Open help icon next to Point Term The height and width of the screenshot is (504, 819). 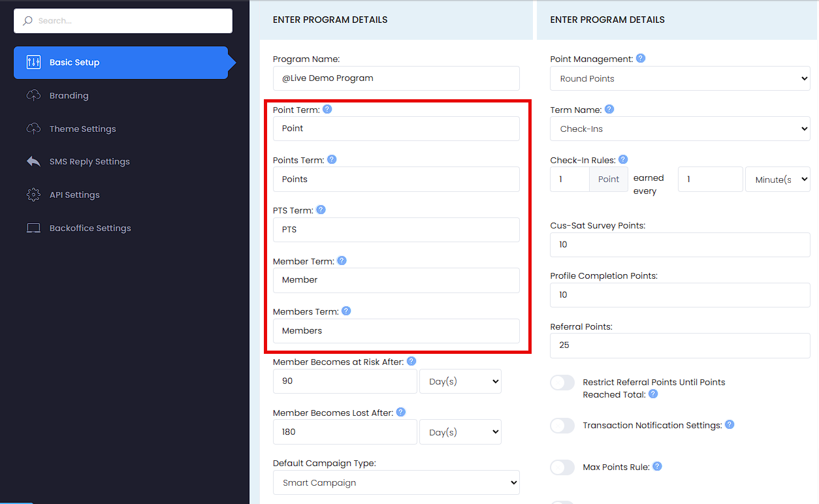tap(327, 109)
